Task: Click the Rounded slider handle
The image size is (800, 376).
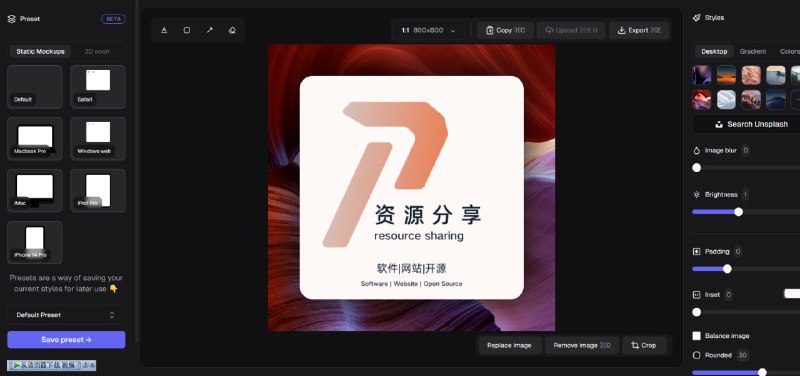Action: click(x=762, y=372)
